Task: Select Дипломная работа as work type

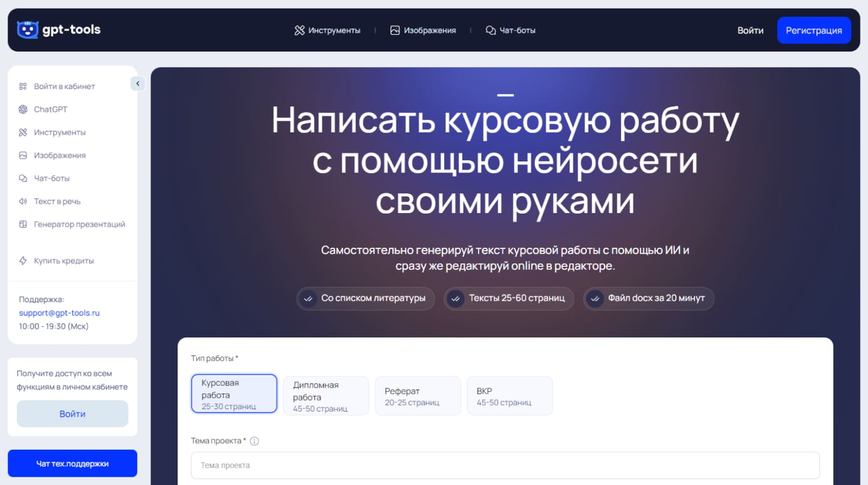Action: click(x=326, y=395)
